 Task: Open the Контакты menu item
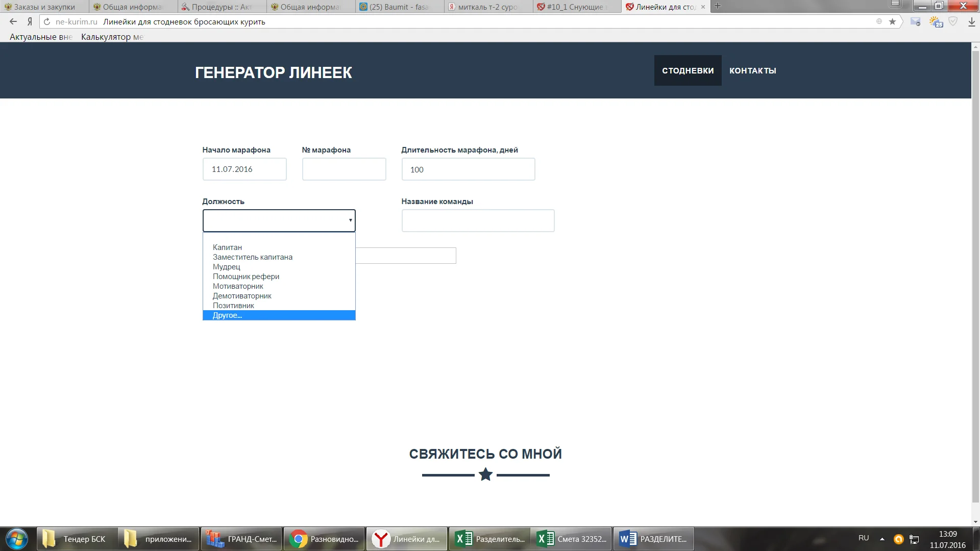752,70
